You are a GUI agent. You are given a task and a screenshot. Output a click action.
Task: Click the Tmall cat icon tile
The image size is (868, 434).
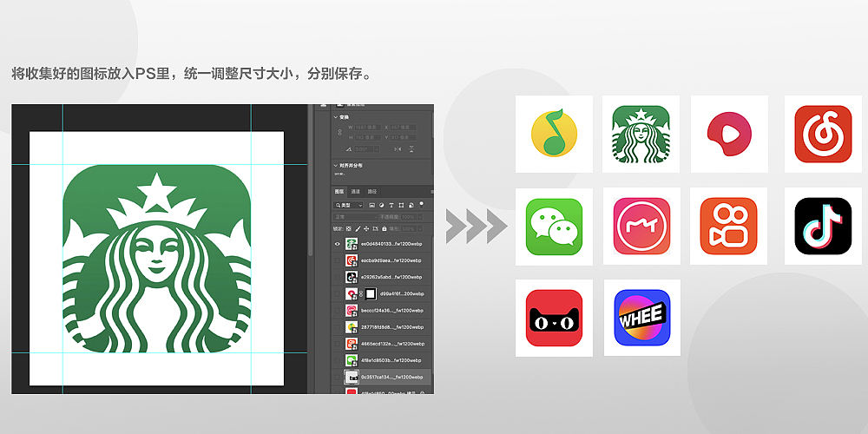pos(554,318)
